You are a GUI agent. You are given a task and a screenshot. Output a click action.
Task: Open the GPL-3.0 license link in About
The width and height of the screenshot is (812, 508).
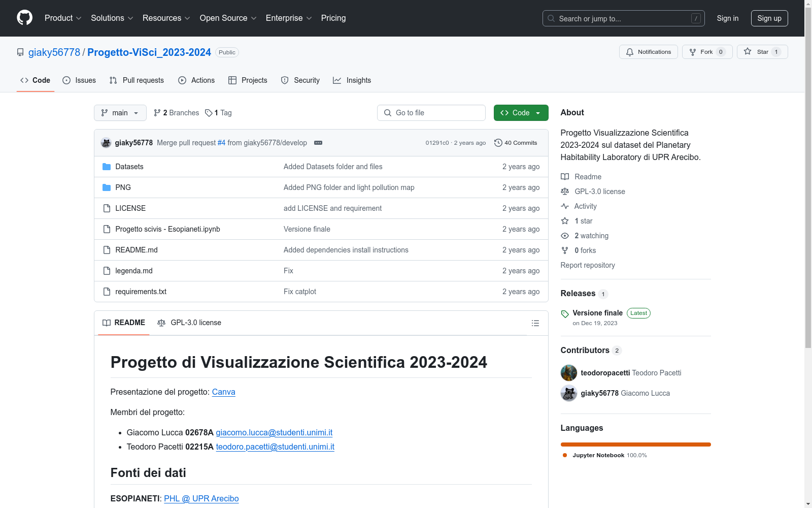[593, 192]
